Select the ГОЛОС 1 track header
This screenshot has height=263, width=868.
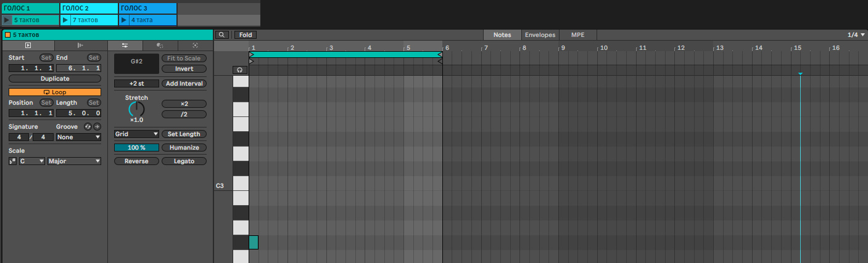tap(30, 9)
